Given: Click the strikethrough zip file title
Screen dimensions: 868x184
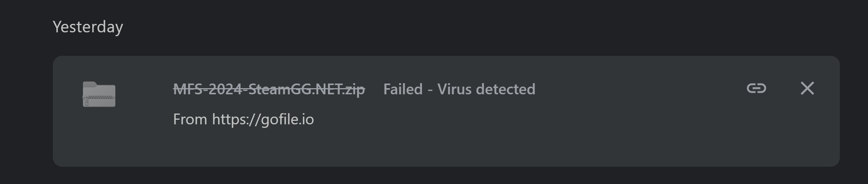Looking at the screenshot, I should pos(269,89).
